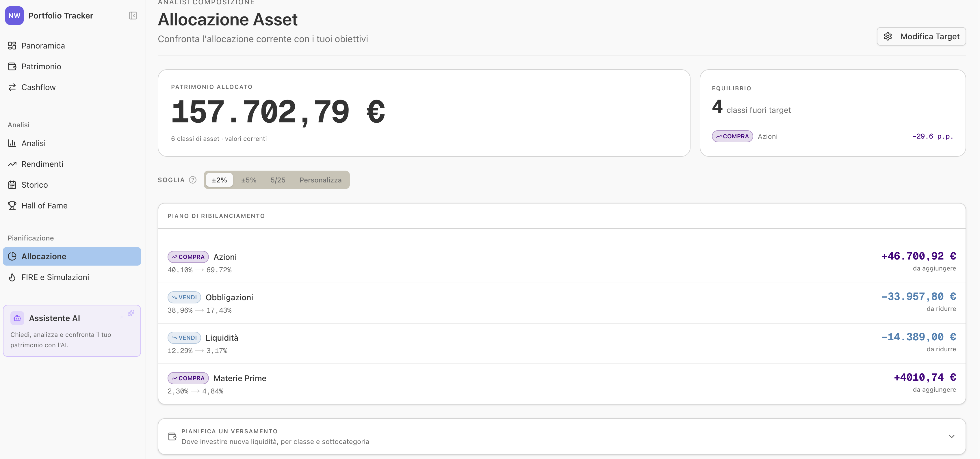Screen dimensions: 980x459
Task: Click '4 classi fuori target' text
Action: click(751, 107)
